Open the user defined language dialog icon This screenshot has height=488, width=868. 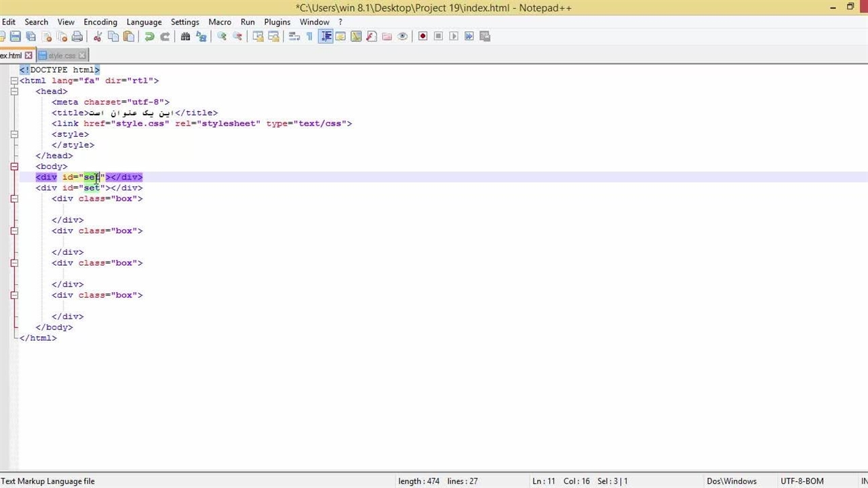coord(340,37)
